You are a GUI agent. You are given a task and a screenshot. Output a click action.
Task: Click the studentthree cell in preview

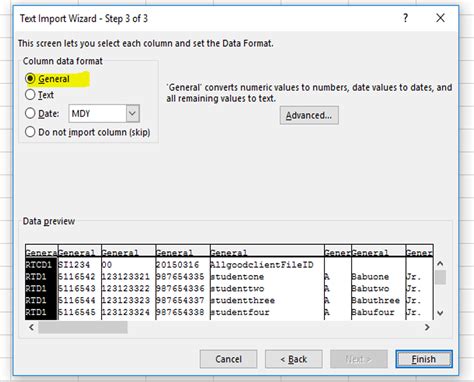(243, 300)
